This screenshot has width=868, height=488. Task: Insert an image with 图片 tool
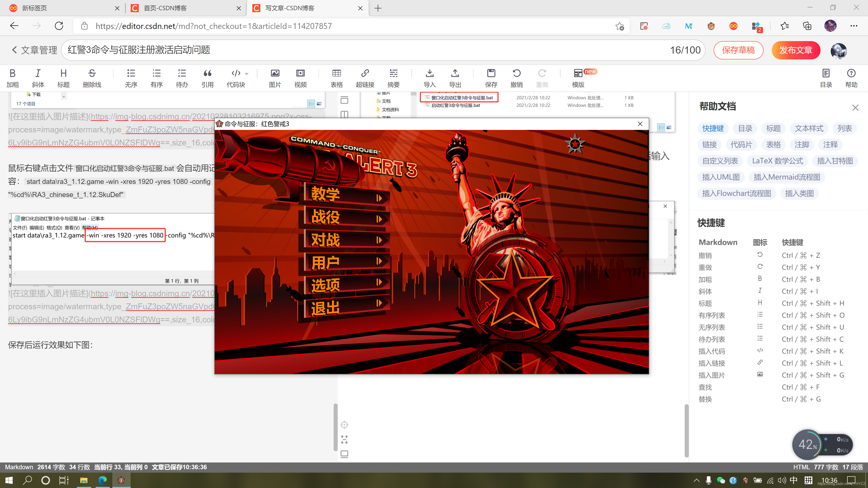point(275,78)
